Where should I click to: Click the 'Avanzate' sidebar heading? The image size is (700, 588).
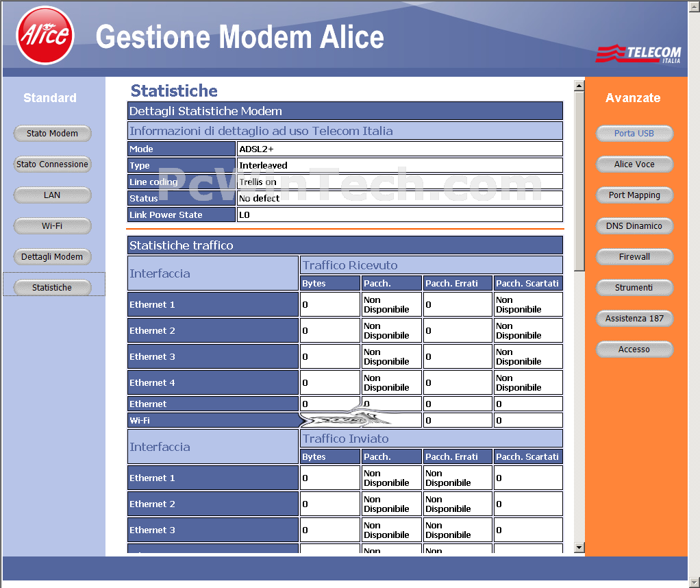(x=633, y=98)
